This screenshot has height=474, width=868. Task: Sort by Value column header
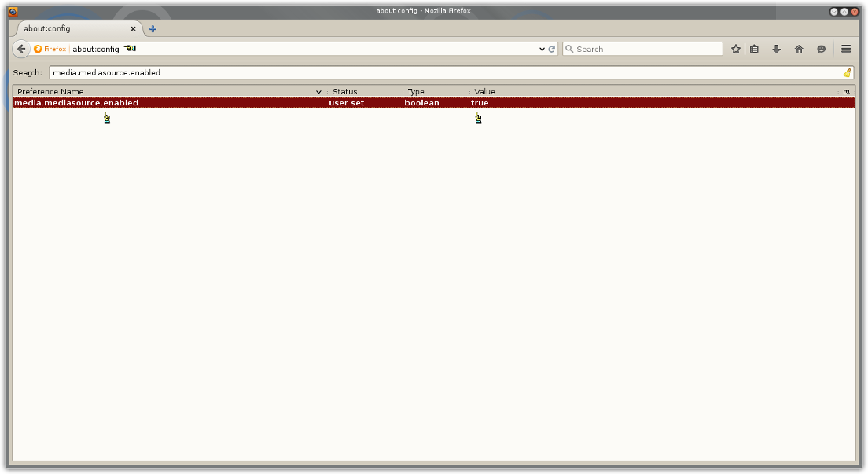[x=653, y=91]
